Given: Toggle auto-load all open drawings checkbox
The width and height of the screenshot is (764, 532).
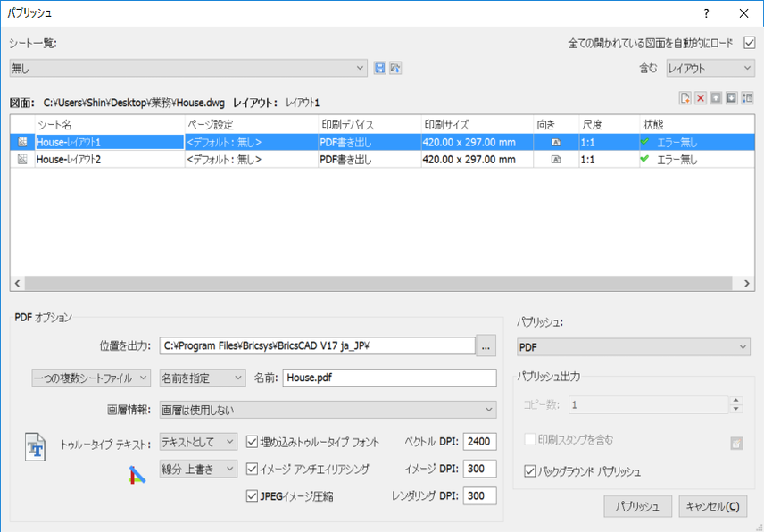Looking at the screenshot, I should pos(750,43).
